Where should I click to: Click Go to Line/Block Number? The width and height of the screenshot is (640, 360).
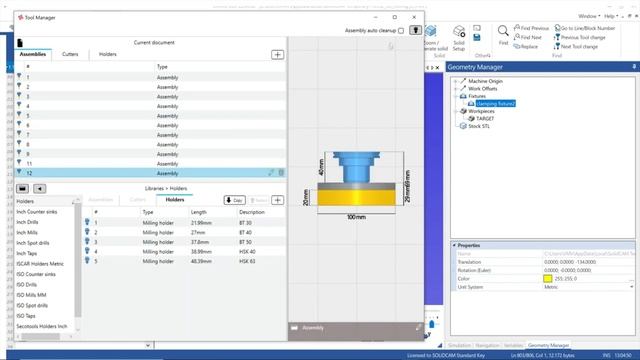584,28
